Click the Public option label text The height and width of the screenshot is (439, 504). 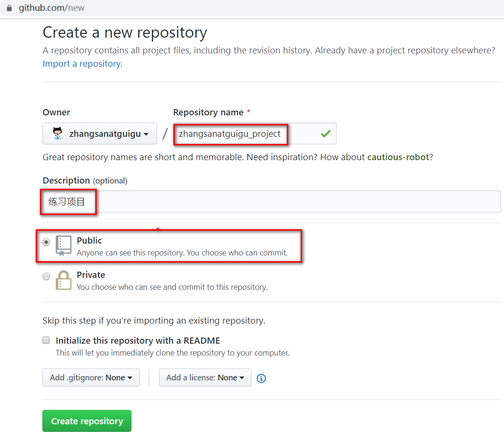(x=90, y=241)
